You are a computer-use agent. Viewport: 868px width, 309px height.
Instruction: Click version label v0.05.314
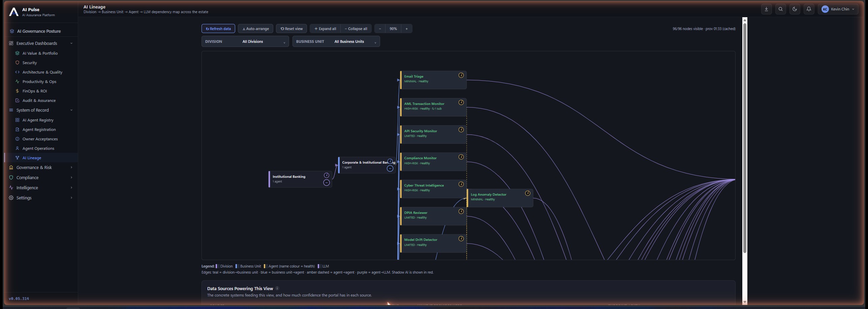pos(19,299)
